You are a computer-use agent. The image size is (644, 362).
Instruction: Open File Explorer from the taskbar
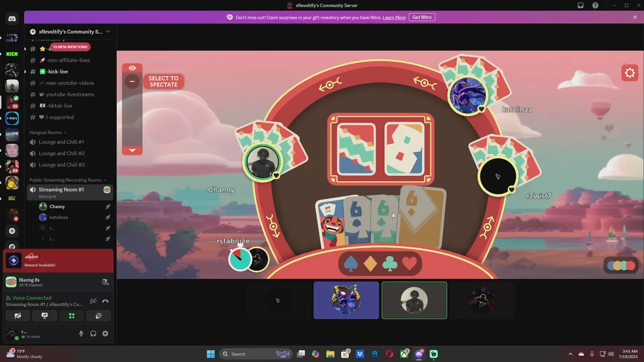click(x=330, y=354)
